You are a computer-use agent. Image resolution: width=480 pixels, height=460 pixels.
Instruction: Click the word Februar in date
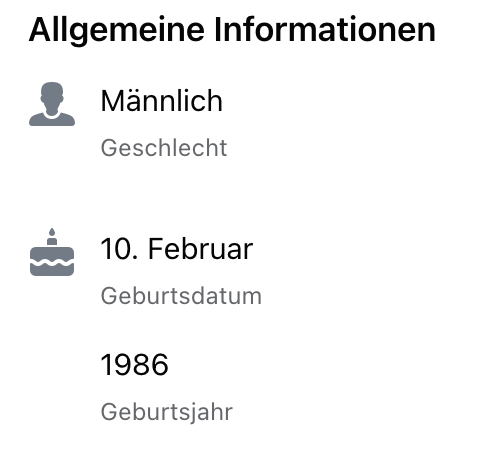click(x=201, y=249)
